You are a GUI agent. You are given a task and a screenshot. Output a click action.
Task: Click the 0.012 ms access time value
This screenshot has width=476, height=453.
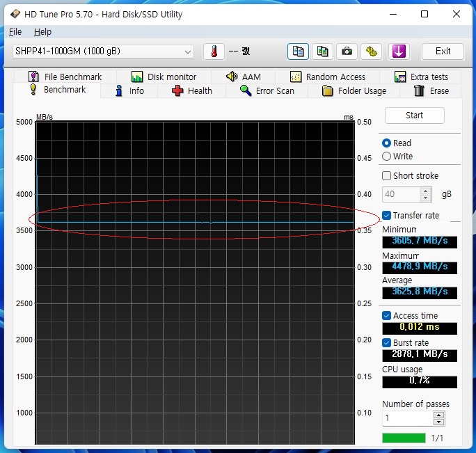[420, 328]
